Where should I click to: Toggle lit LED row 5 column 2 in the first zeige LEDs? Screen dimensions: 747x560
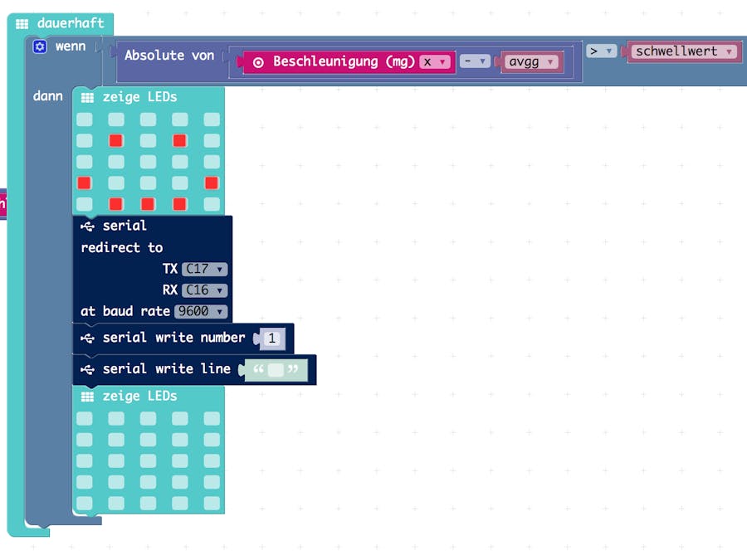point(115,204)
